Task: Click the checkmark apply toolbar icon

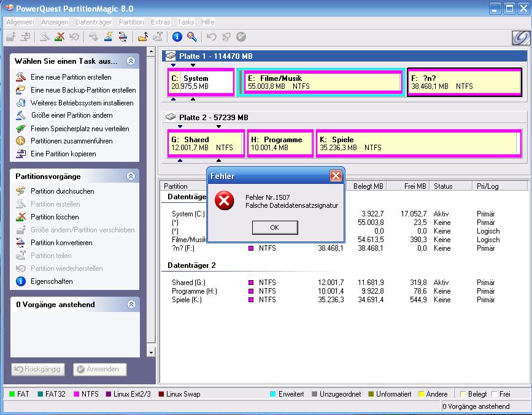Action: (241, 37)
